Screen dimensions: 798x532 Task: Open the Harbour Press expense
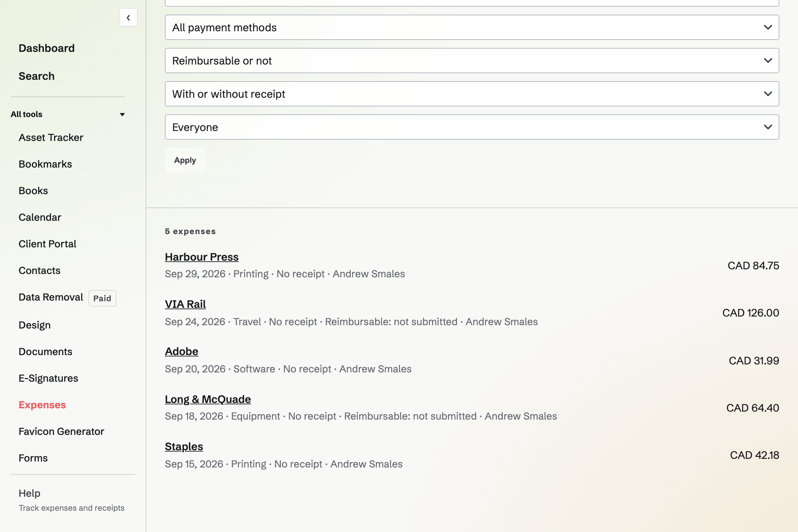click(201, 257)
